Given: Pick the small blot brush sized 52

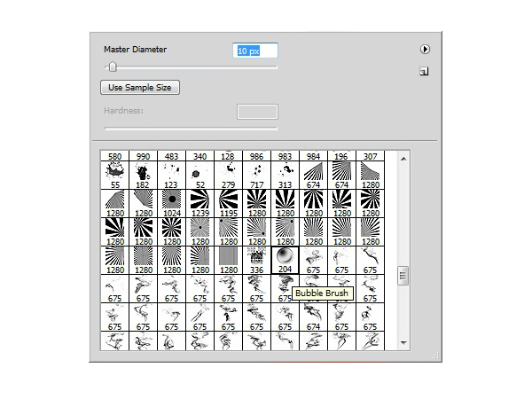Looking at the screenshot, I should (x=199, y=175).
